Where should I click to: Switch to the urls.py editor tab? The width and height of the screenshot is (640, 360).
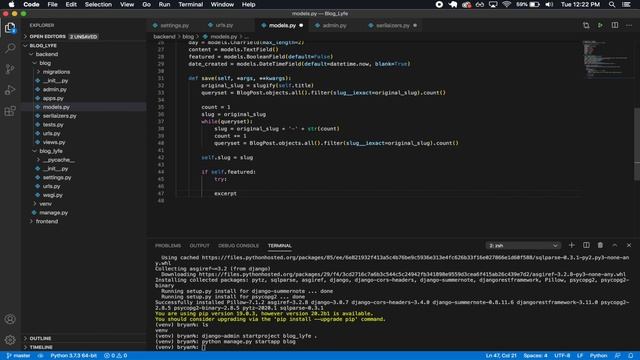click(224, 25)
